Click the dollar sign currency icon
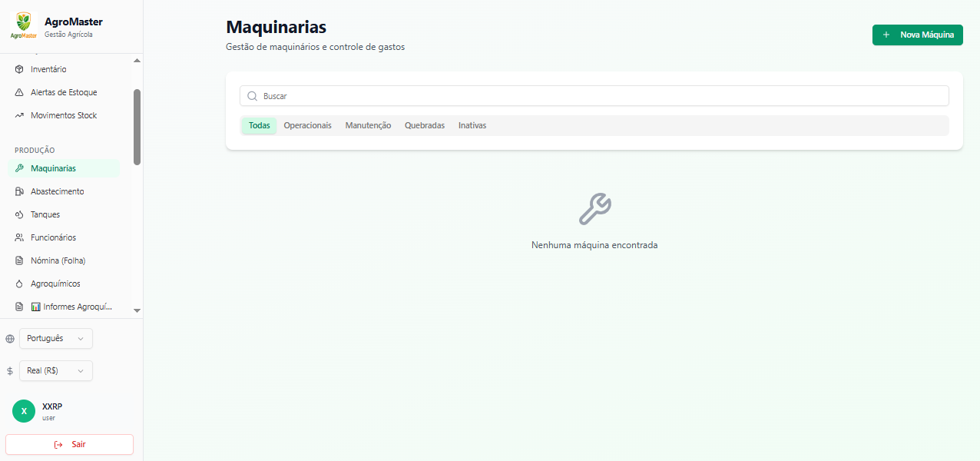The image size is (980, 461). 10,371
